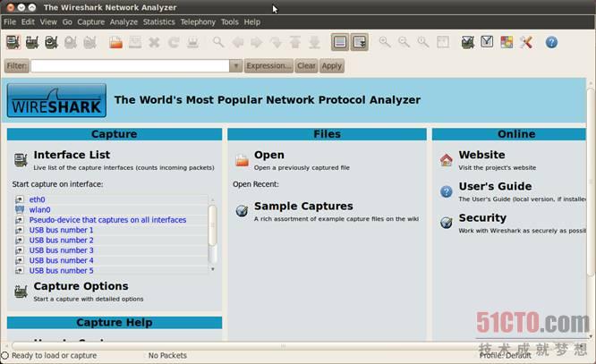Edit display filters toolbar icon
Screen dimensions: 596x364
pyautogui.click(x=487, y=42)
